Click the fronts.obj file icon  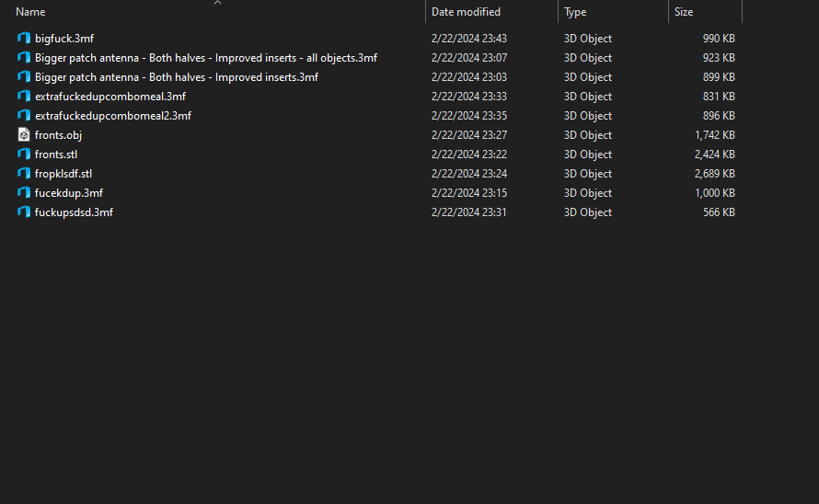click(24, 135)
